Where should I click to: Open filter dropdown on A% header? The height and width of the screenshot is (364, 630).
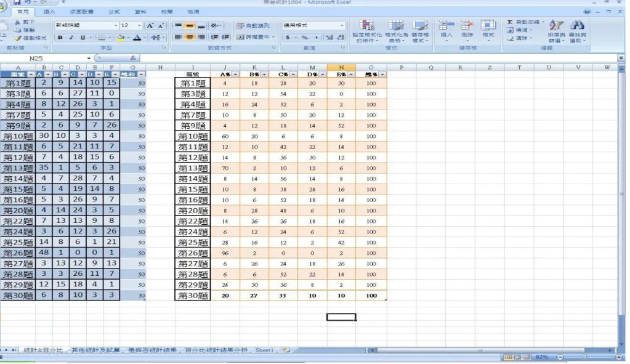coord(235,75)
